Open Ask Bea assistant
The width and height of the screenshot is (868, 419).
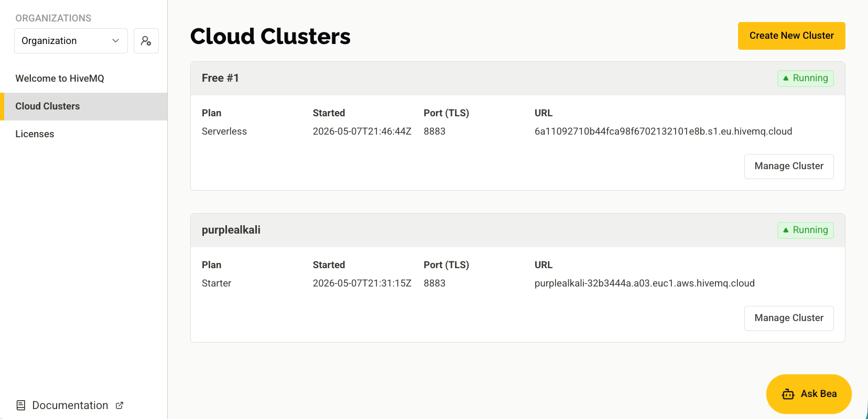[809, 394]
